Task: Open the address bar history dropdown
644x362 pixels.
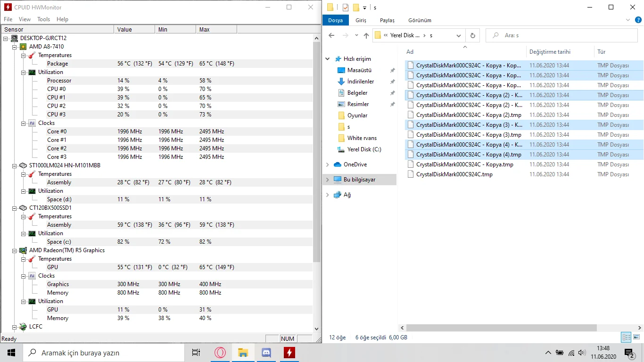Action: tap(459, 35)
